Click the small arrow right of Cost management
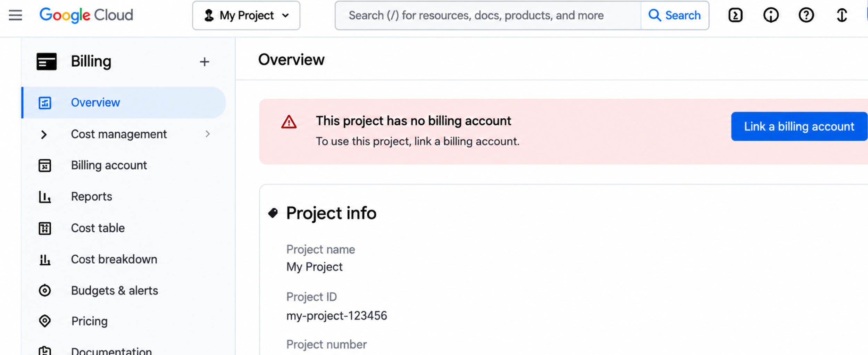Screen dimensions: 868x355 tap(208, 134)
